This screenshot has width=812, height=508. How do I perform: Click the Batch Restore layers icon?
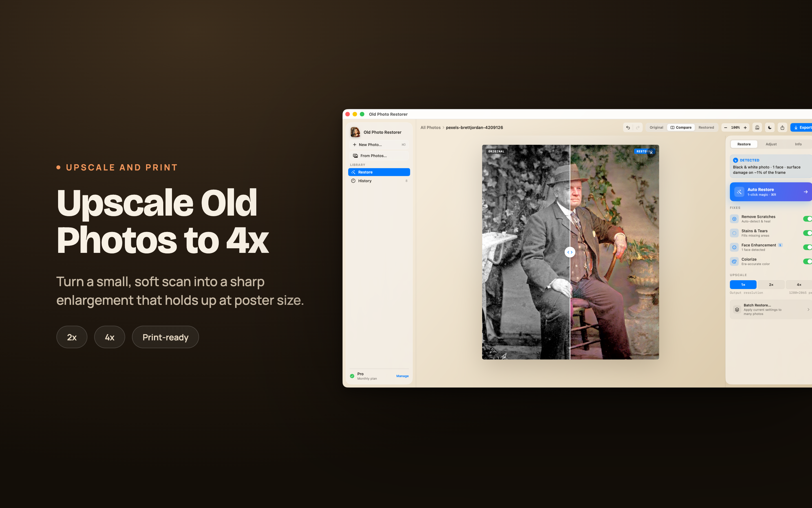coord(737,309)
